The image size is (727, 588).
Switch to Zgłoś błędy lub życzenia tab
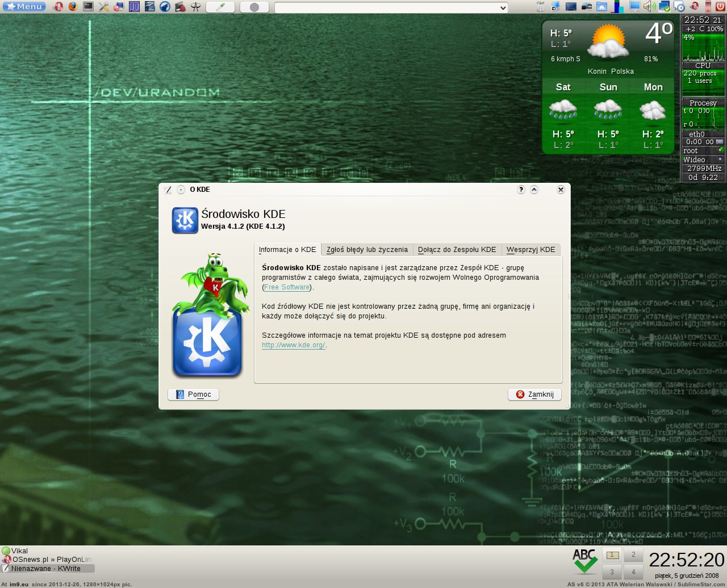pyautogui.click(x=367, y=250)
